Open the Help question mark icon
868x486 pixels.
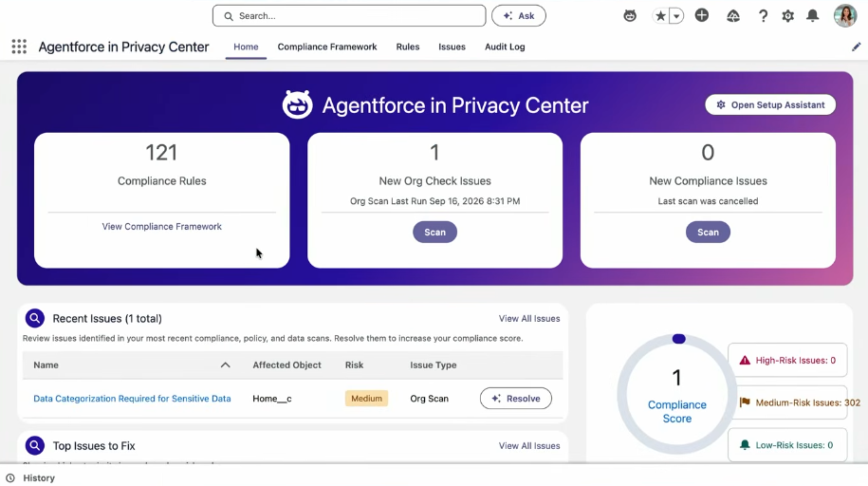point(763,16)
